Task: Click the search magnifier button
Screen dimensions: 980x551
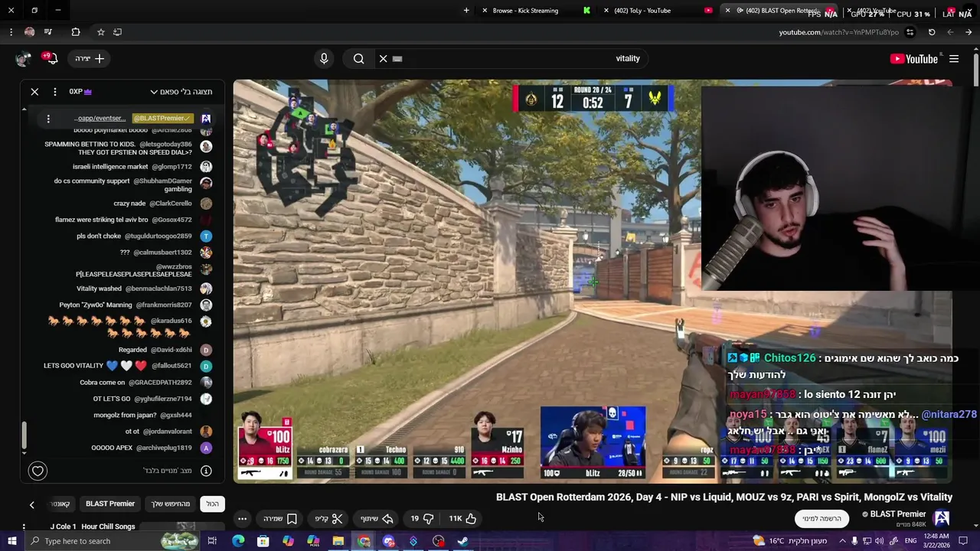Action: tap(358, 58)
